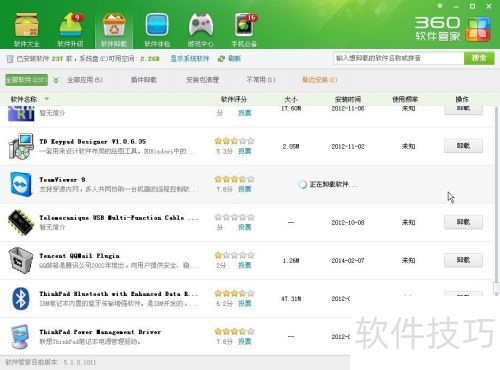Click 投票 vote link for ThinkPad Power Management Driver
500x370 pixels.
click(x=244, y=342)
